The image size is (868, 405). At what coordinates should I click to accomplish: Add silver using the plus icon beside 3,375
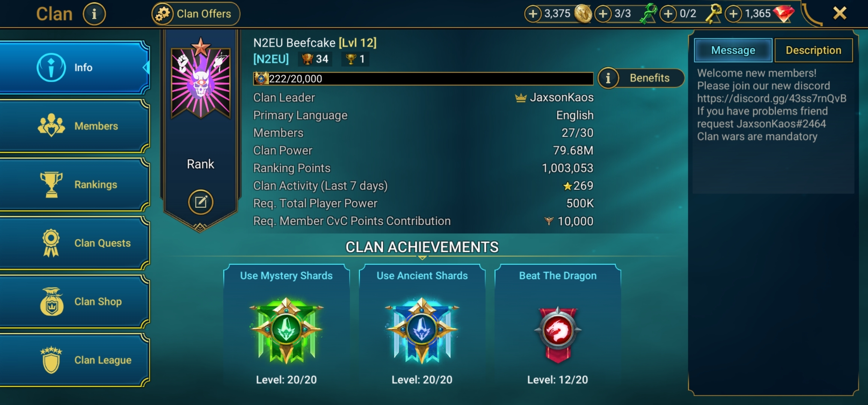tap(533, 14)
